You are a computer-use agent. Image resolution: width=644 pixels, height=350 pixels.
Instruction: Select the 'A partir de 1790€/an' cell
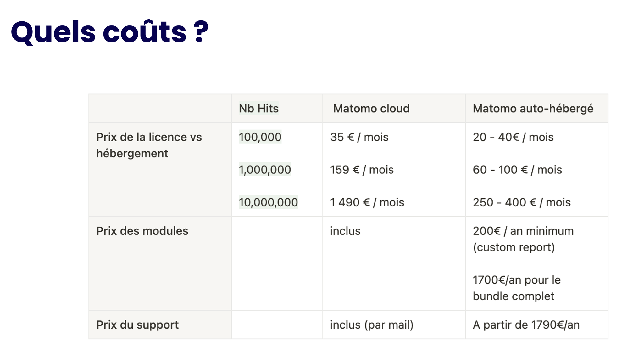[526, 325]
